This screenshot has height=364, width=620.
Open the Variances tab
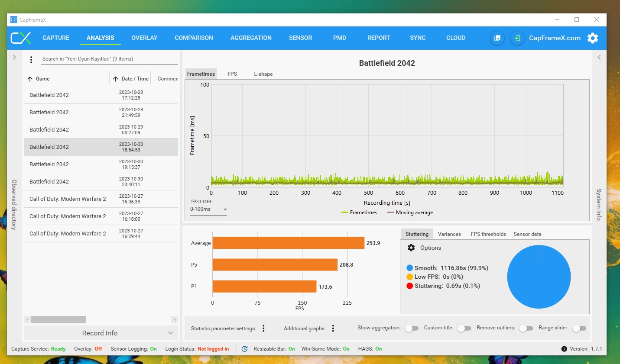pos(449,234)
